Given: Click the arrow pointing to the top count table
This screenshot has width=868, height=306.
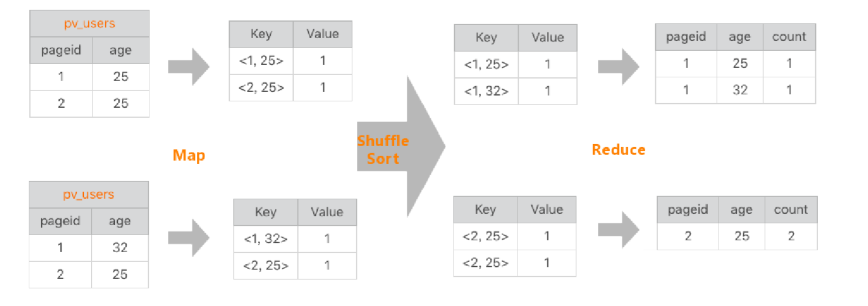Looking at the screenshot, I should 618,67.
